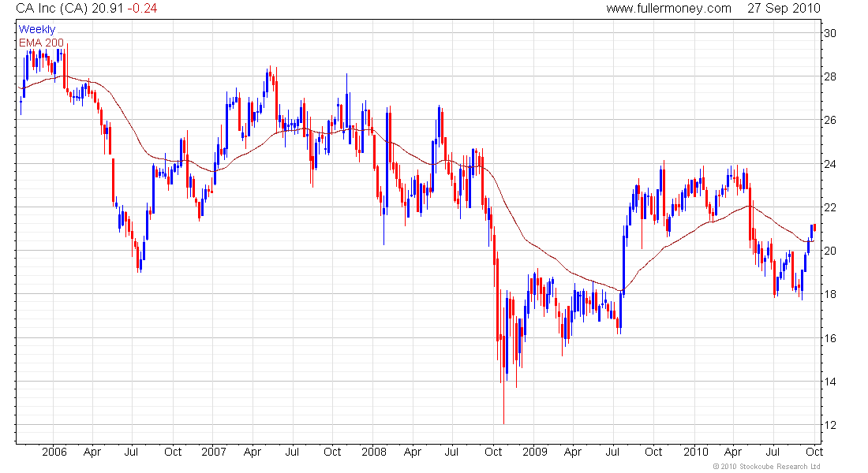This screenshot has width=868, height=473.
Task: Click the 2008 time axis label
Action: click(374, 452)
